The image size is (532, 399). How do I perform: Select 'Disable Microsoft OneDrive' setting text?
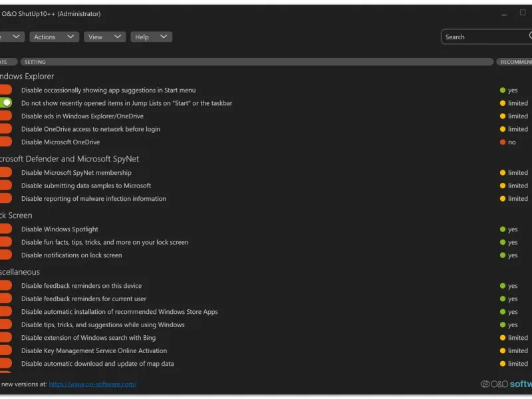(61, 142)
